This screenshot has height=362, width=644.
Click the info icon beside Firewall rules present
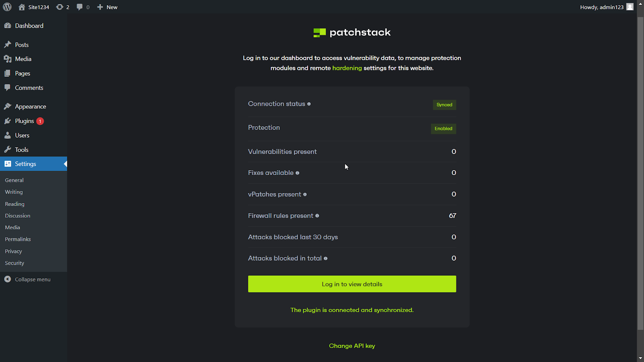coord(317,216)
